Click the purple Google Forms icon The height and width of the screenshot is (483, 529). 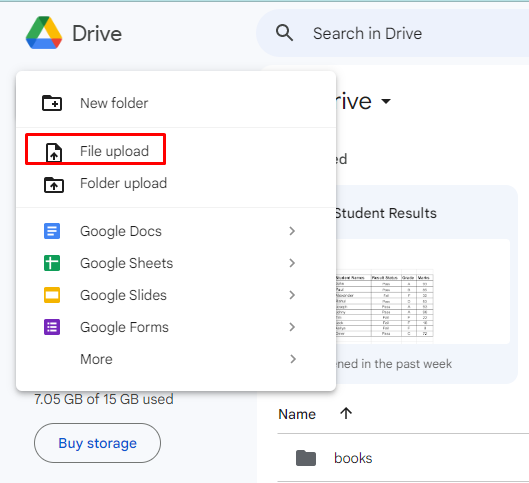[52, 327]
